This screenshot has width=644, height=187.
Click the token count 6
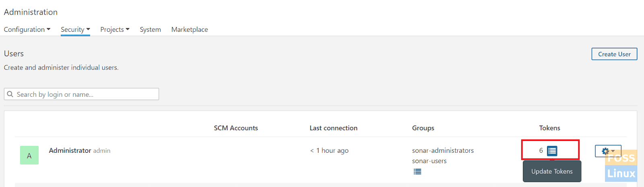pyautogui.click(x=541, y=150)
